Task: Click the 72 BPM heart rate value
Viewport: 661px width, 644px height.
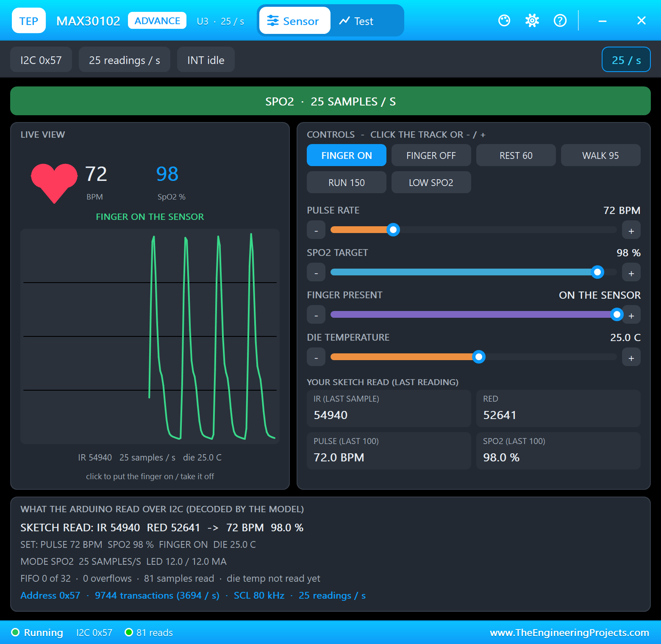Action: [x=96, y=174]
